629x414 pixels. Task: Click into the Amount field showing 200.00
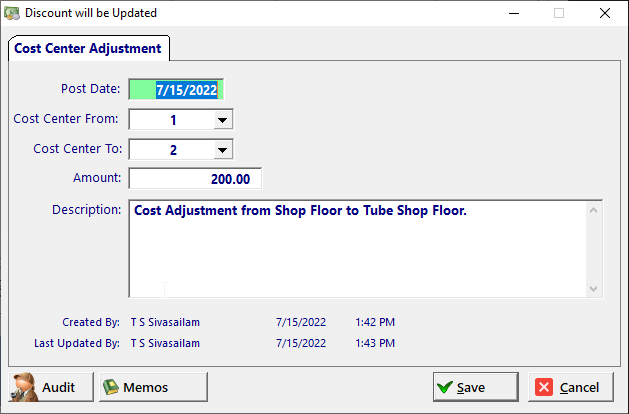click(195, 179)
